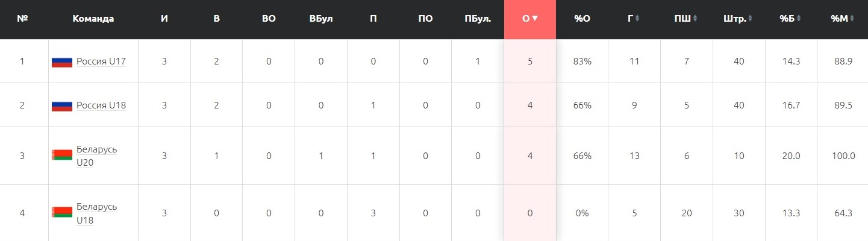Click the Russia flag beside Россия U17
Screen dimensions: 868x241
(62, 61)
